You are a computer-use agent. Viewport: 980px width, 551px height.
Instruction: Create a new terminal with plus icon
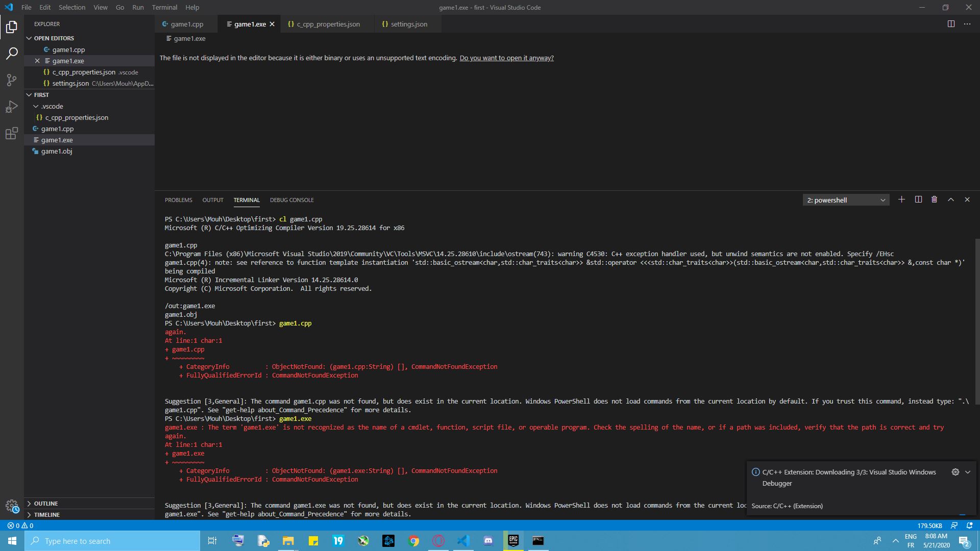click(901, 199)
